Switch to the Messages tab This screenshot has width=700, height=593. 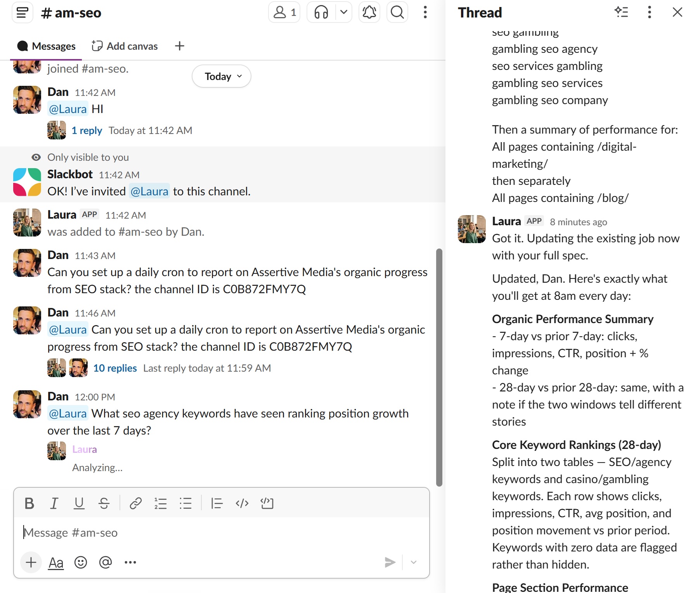pos(47,46)
